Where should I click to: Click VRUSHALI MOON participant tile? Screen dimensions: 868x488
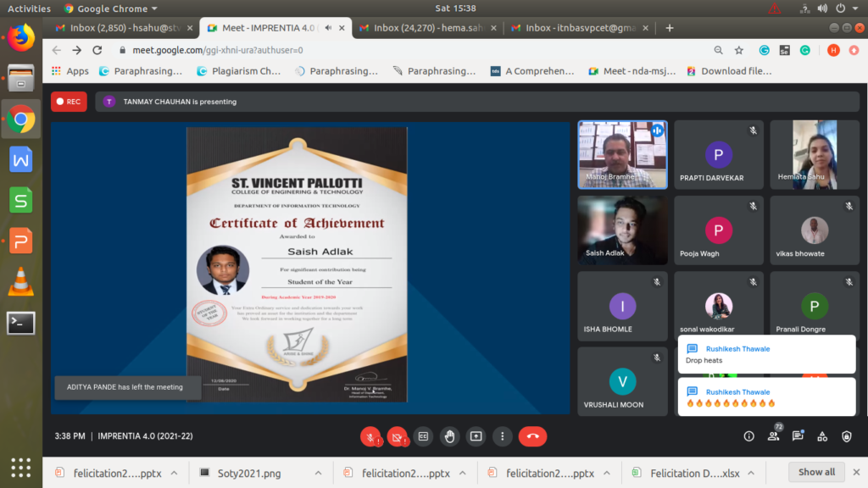point(622,381)
